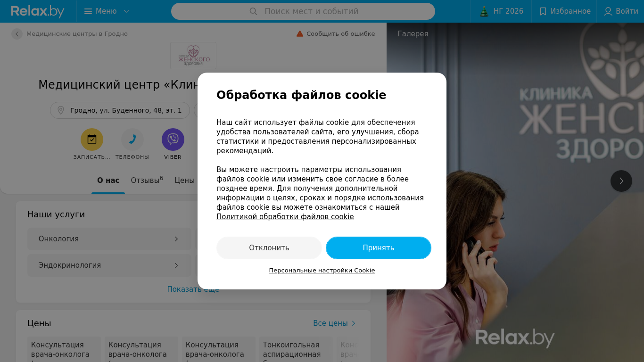The image size is (644, 362).
Task: Click the back arrow to medical centers
Action: click(17, 34)
